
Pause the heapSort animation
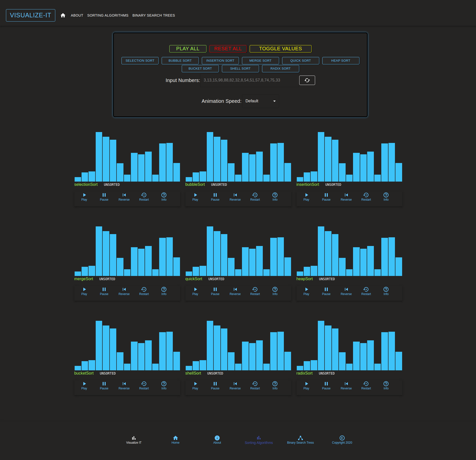[326, 291]
